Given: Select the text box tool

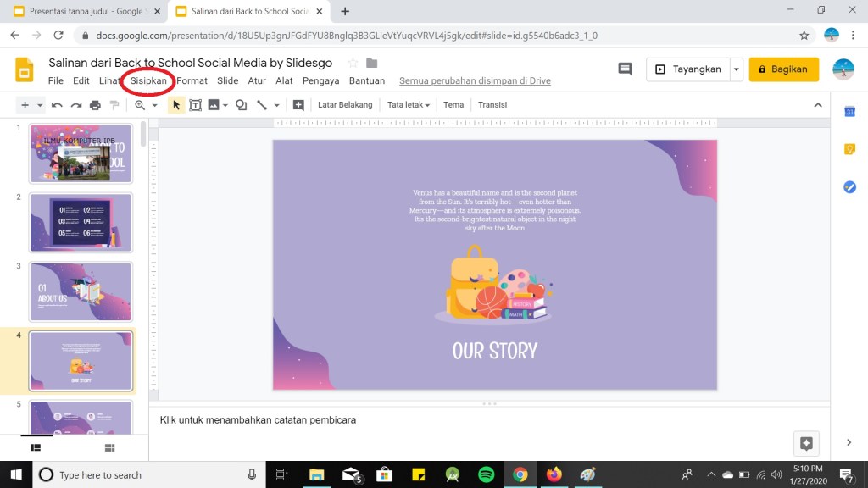Looking at the screenshot, I should (x=195, y=105).
